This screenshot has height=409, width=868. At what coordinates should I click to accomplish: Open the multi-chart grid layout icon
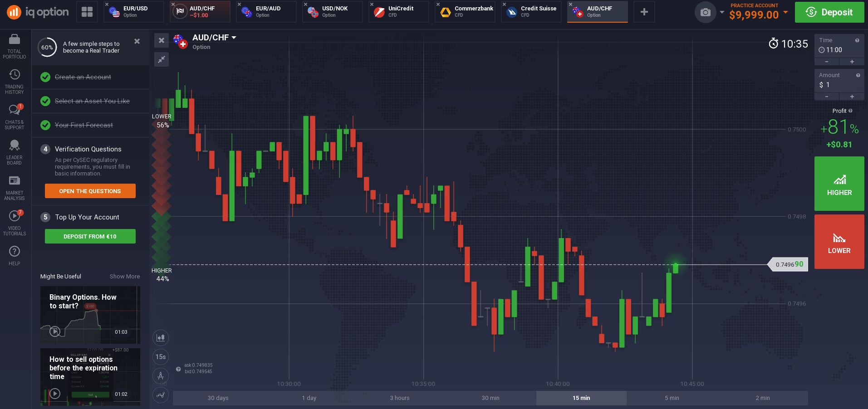pos(87,12)
